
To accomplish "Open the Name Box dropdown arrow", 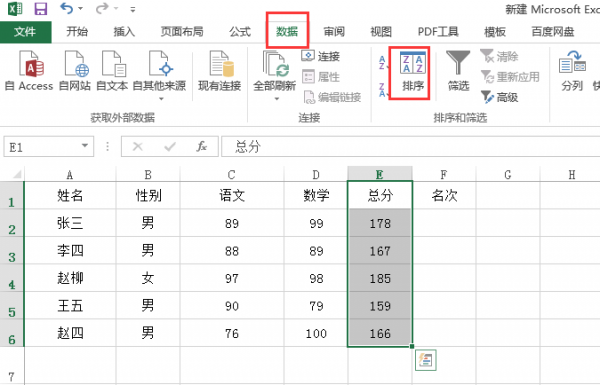I will tap(85, 146).
